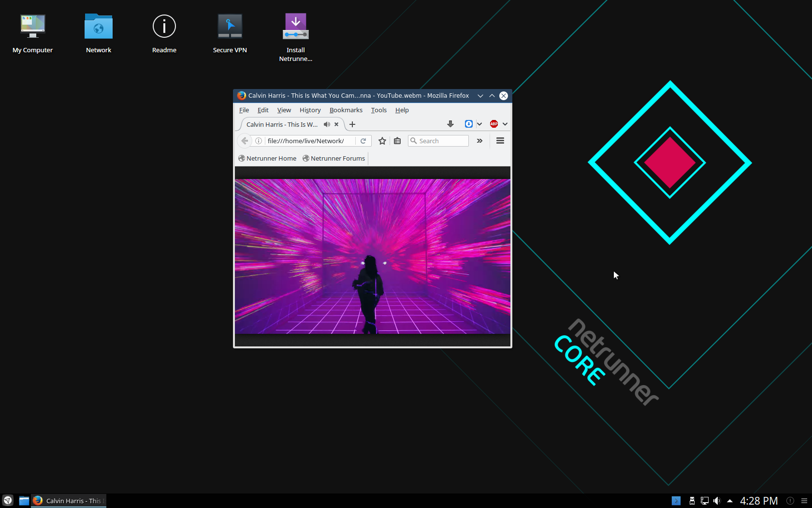Open the Netrunner Forums bookmark
812x508 pixels.
pyautogui.click(x=333, y=158)
